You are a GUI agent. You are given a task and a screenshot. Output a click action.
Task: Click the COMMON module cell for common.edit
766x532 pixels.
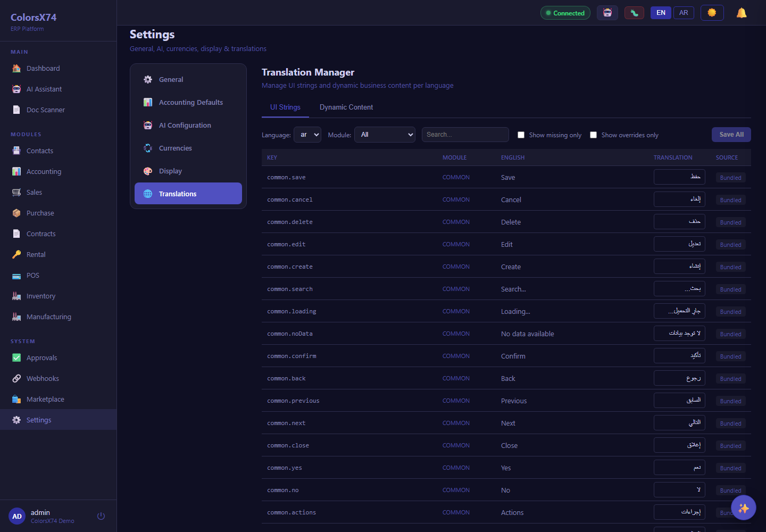point(456,244)
